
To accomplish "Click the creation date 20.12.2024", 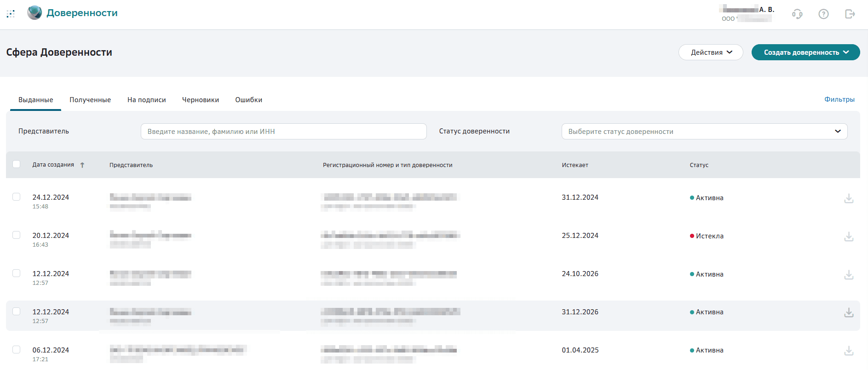I will pyautogui.click(x=51, y=236).
